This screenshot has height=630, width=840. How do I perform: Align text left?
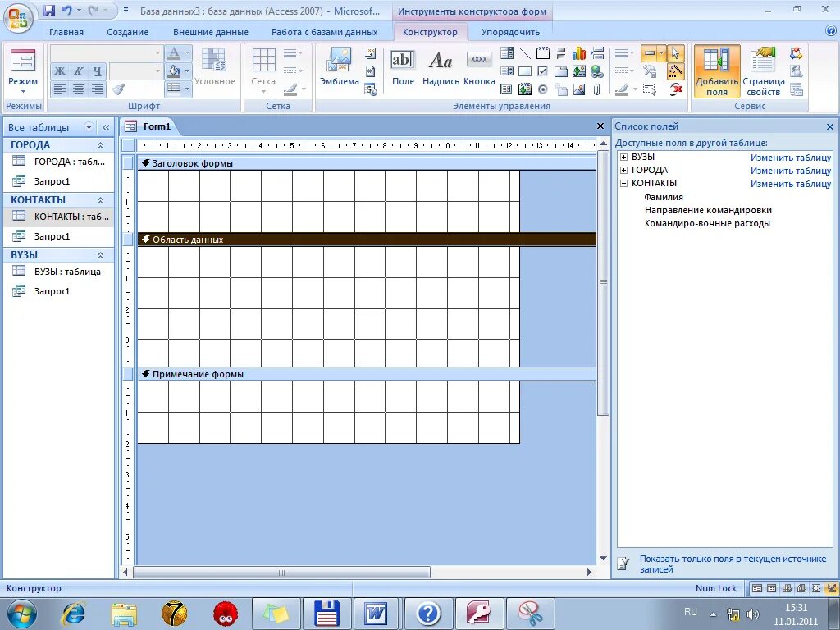pyautogui.click(x=61, y=89)
